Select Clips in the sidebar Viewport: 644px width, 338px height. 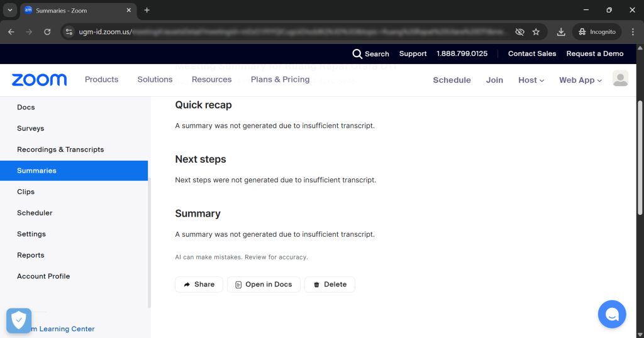point(26,192)
